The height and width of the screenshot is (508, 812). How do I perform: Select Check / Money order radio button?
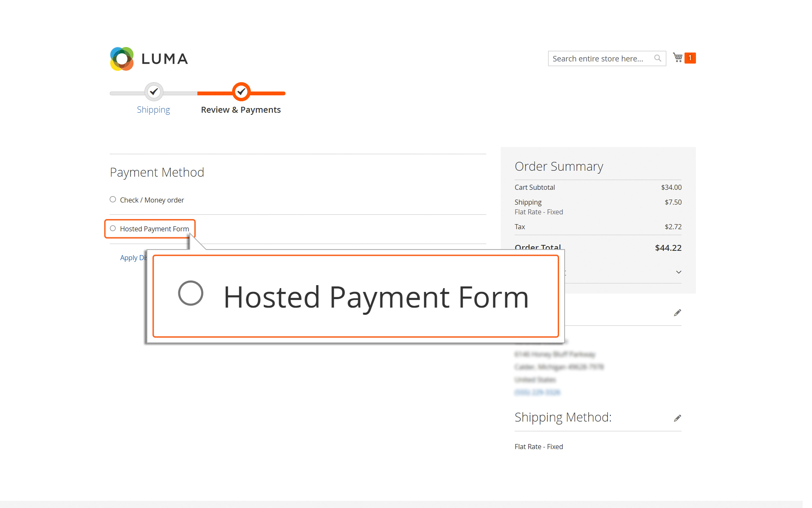(113, 200)
